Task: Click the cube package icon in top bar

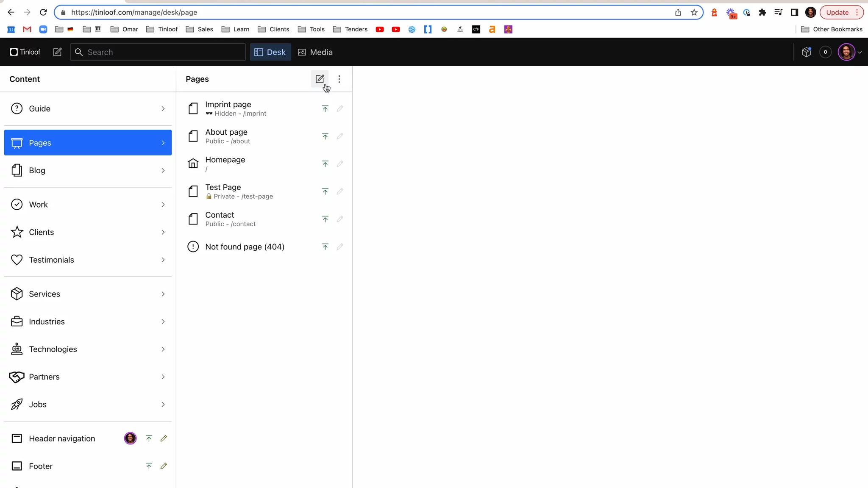Action: 806,52
